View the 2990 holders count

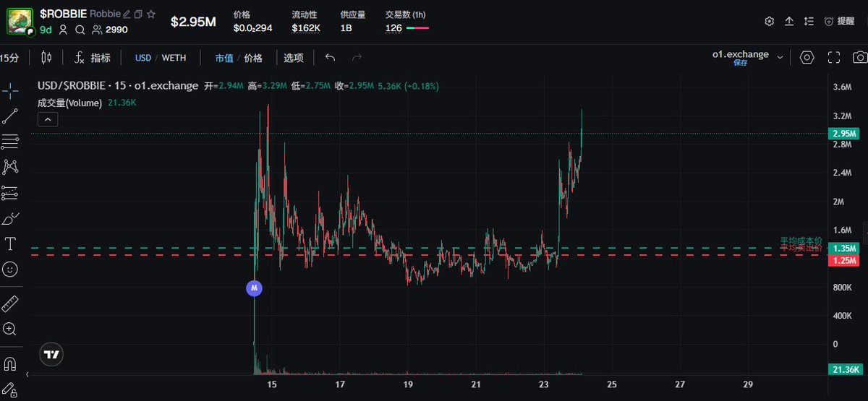[x=110, y=30]
